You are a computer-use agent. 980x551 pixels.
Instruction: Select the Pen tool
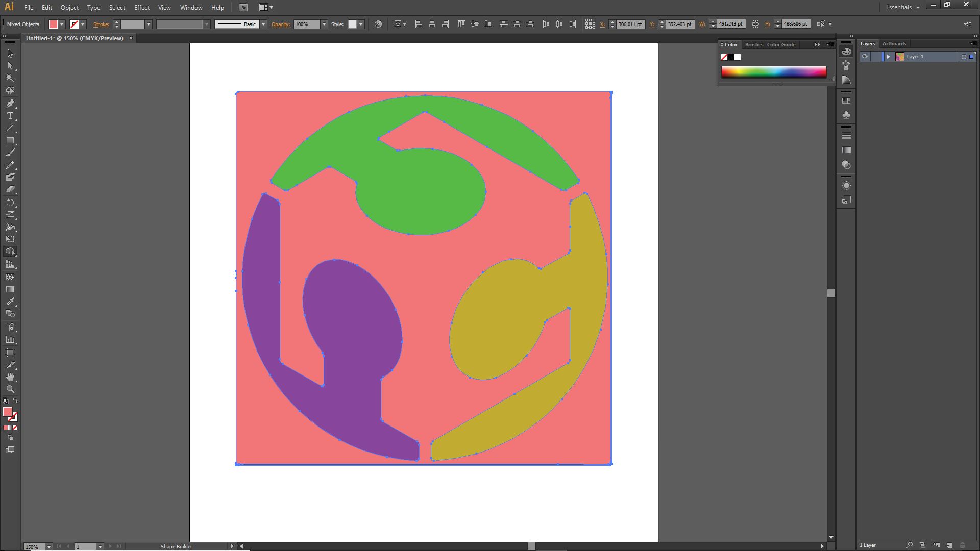coord(10,104)
